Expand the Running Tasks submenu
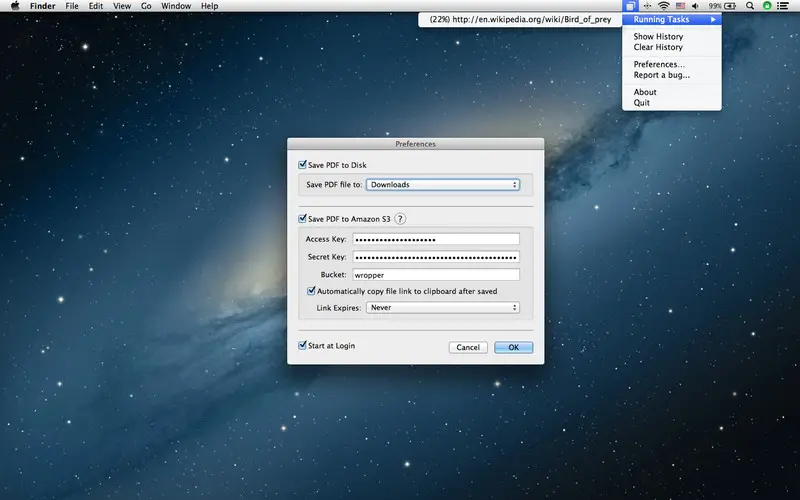800x500 pixels. [x=671, y=19]
